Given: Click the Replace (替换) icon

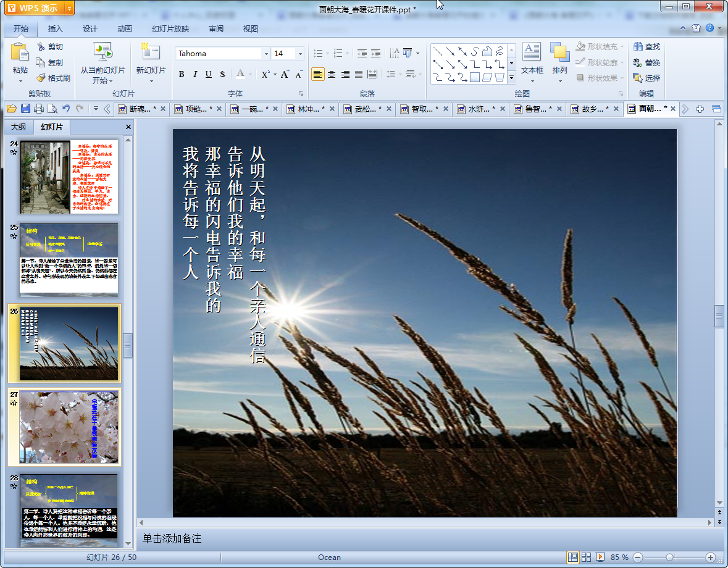Looking at the screenshot, I should [x=638, y=62].
